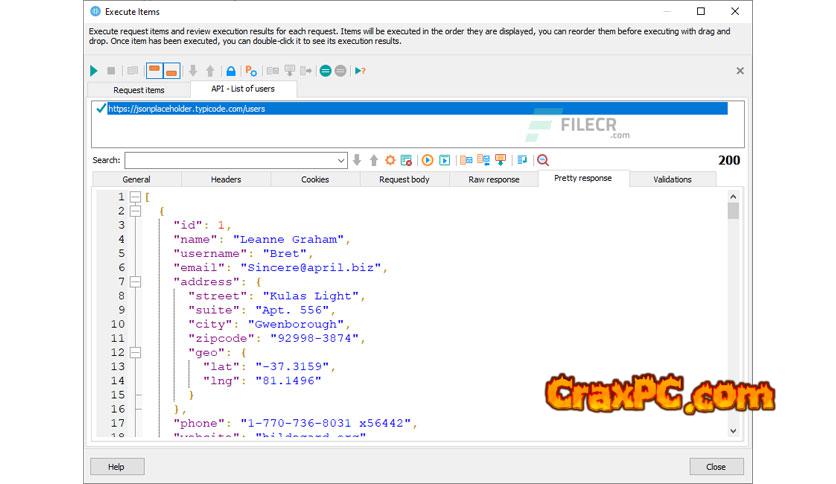
Task: Open the orange P parameters icon
Action: pos(251,70)
